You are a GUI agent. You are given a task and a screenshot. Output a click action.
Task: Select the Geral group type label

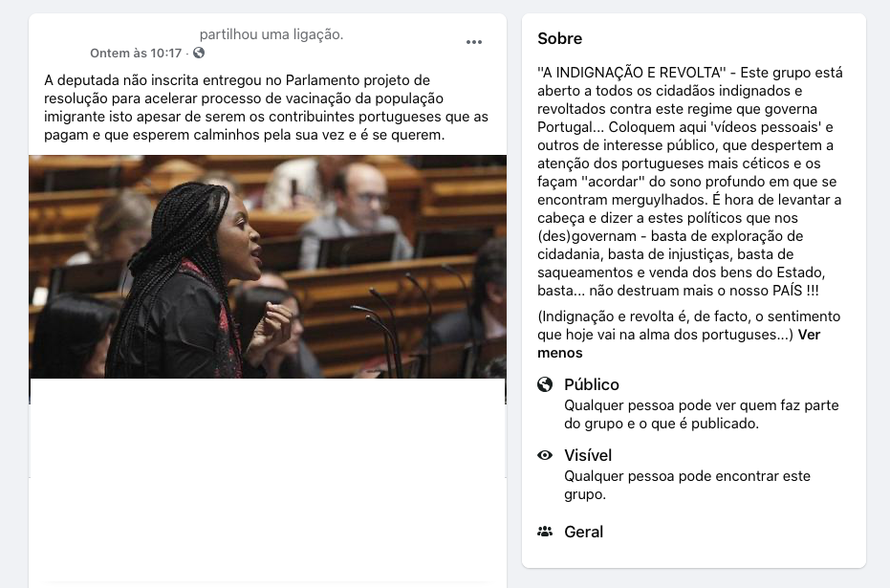click(583, 532)
